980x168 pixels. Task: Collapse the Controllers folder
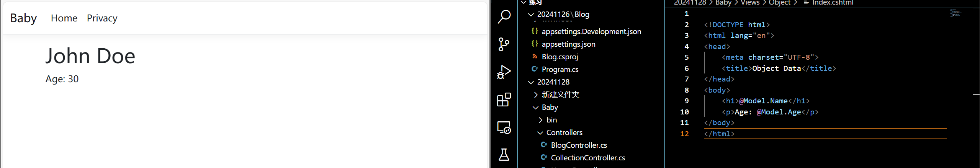[564, 132]
